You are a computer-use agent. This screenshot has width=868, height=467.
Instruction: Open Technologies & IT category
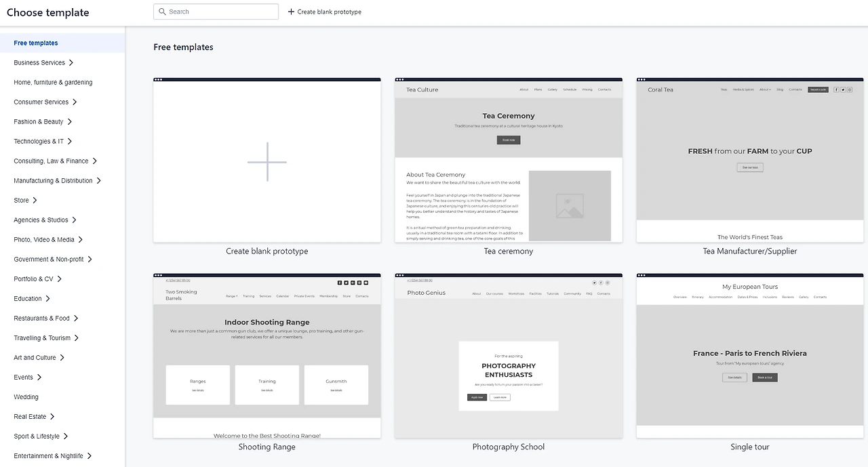pyautogui.click(x=39, y=141)
